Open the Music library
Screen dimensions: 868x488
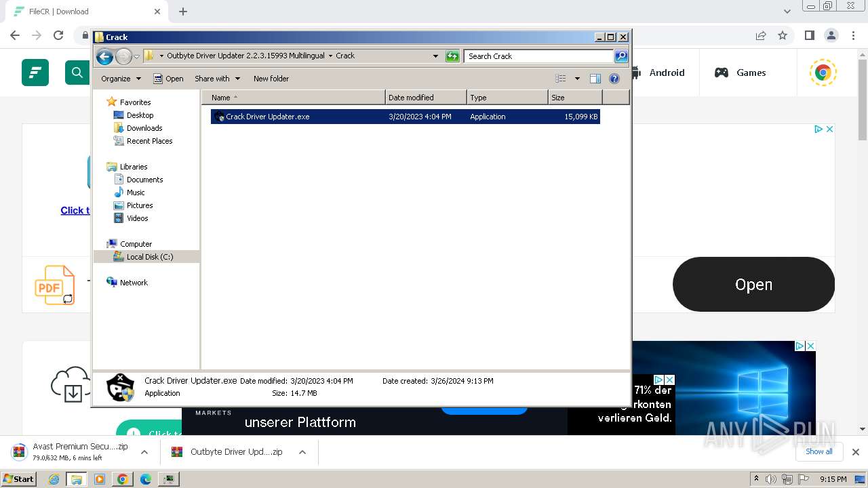[x=136, y=192]
